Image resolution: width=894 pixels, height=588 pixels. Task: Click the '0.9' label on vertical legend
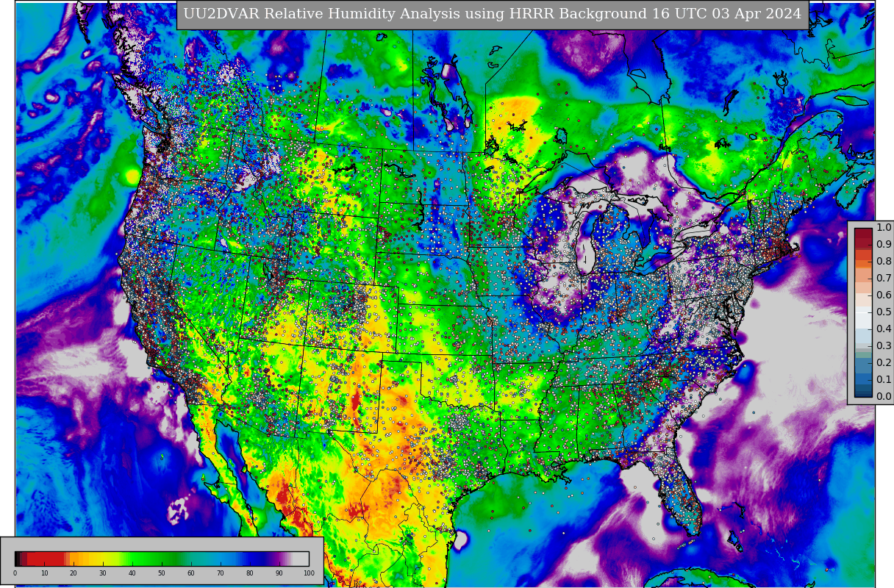click(884, 244)
